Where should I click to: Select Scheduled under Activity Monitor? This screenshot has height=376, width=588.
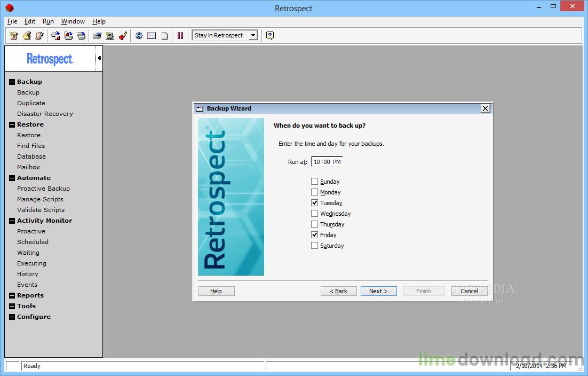click(33, 242)
